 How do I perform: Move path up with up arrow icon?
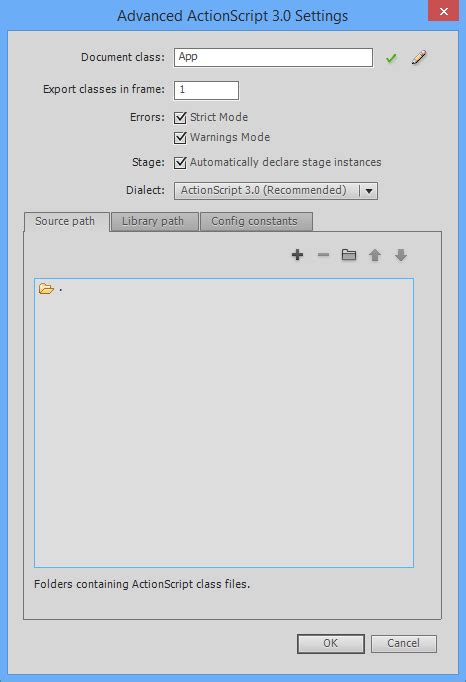[375, 255]
